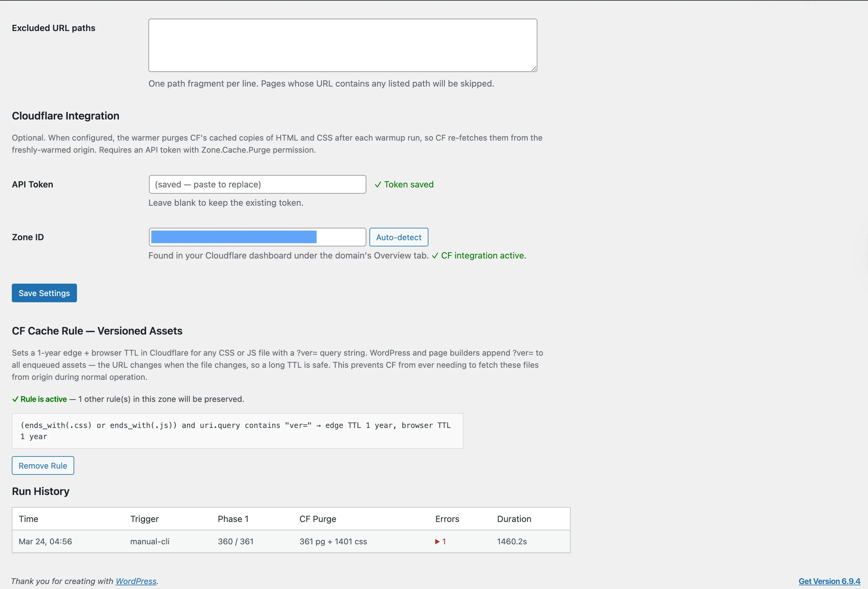Click the Excluded URL paths text area
868x589 pixels.
342,45
